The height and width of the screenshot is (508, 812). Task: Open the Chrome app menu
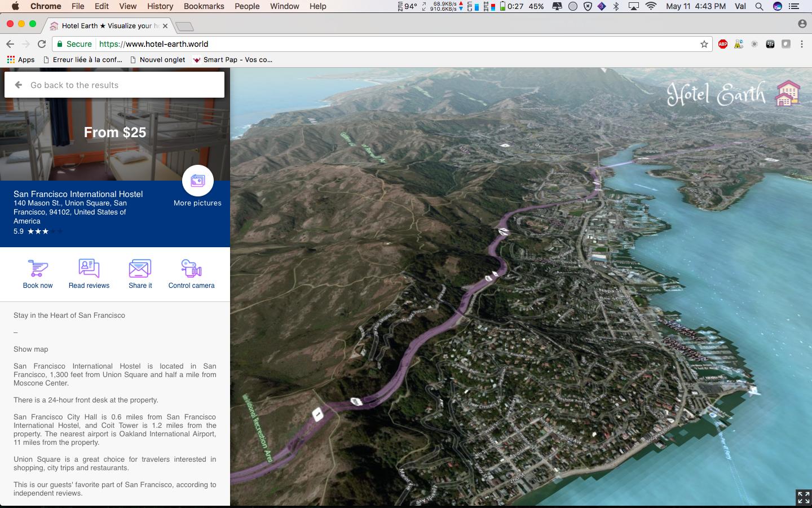(46, 6)
